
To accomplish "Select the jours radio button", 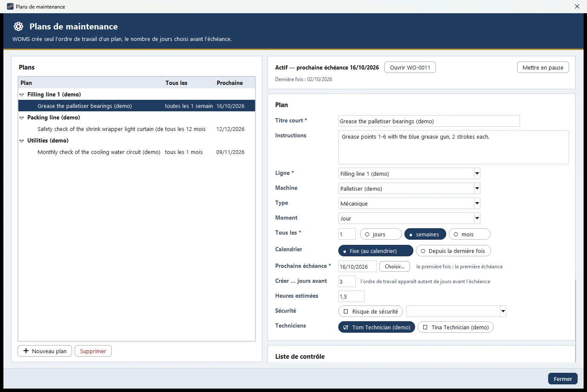I will click(381, 234).
